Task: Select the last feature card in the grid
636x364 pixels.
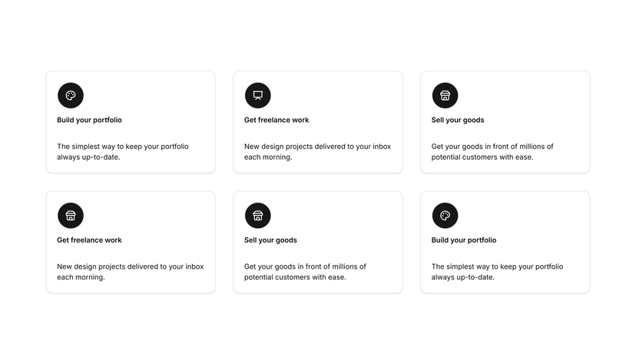Action: pyautogui.click(x=505, y=242)
